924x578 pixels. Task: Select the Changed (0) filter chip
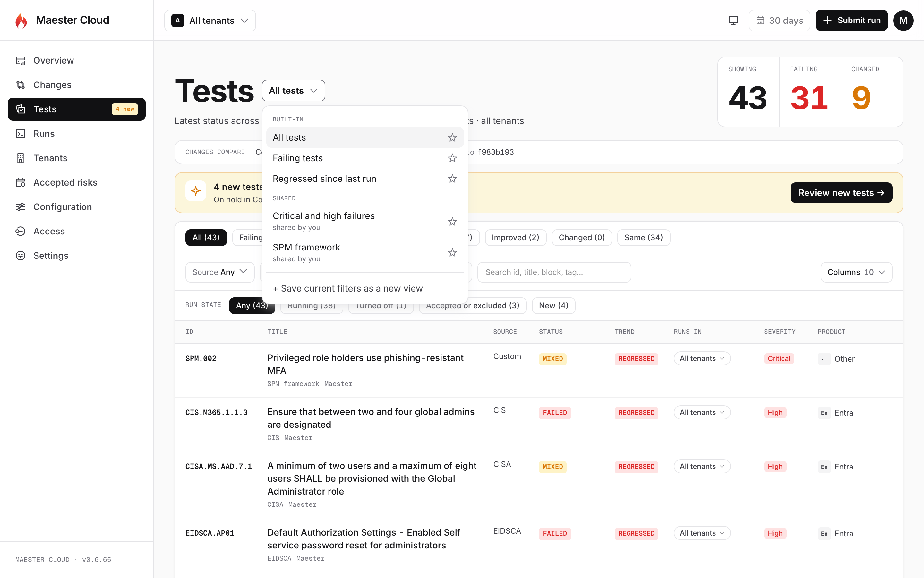(x=581, y=237)
